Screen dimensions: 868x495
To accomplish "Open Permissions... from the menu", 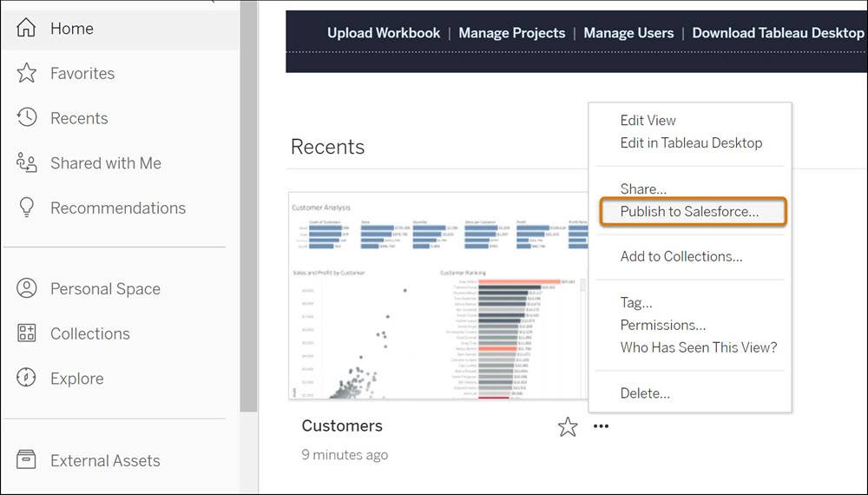I will (662, 325).
